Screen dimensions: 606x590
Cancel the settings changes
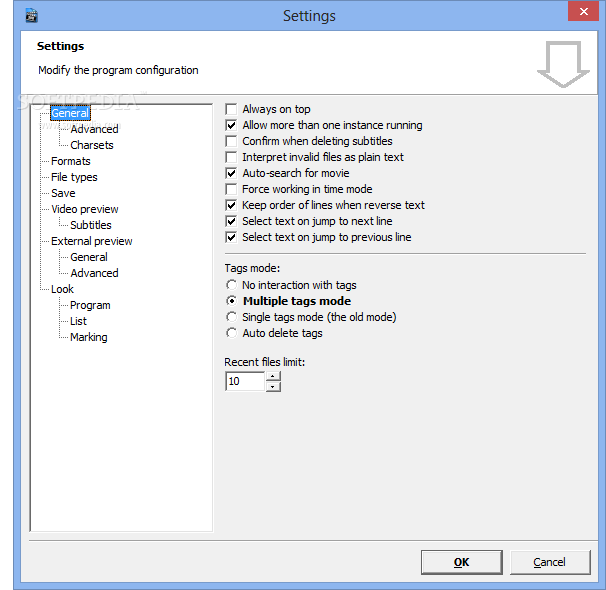550,562
